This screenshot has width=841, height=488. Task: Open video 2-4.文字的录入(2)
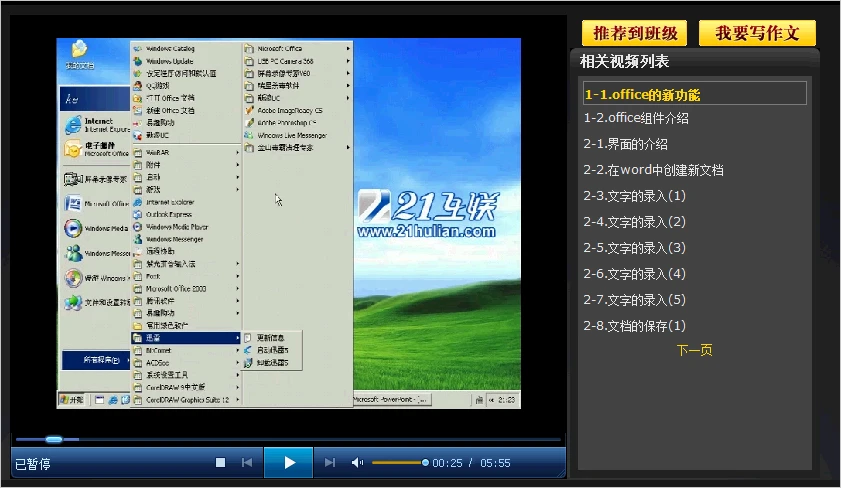[x=635, y=222]
